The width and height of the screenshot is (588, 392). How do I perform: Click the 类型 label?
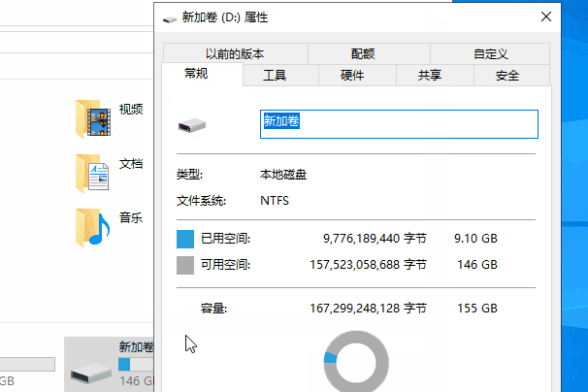pyautogui.click(x=190, y=175)
